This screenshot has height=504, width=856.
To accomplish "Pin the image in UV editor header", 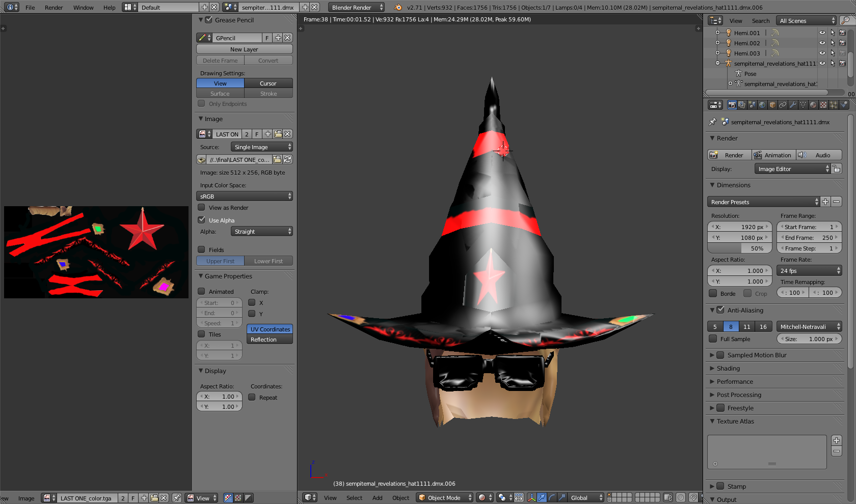I will coord(176,498).
